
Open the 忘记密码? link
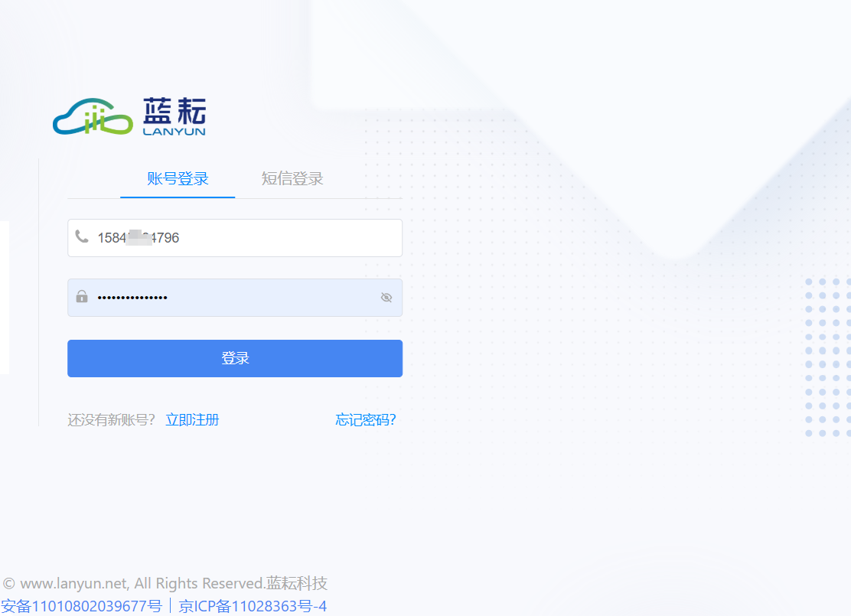[x=366, y=419]
